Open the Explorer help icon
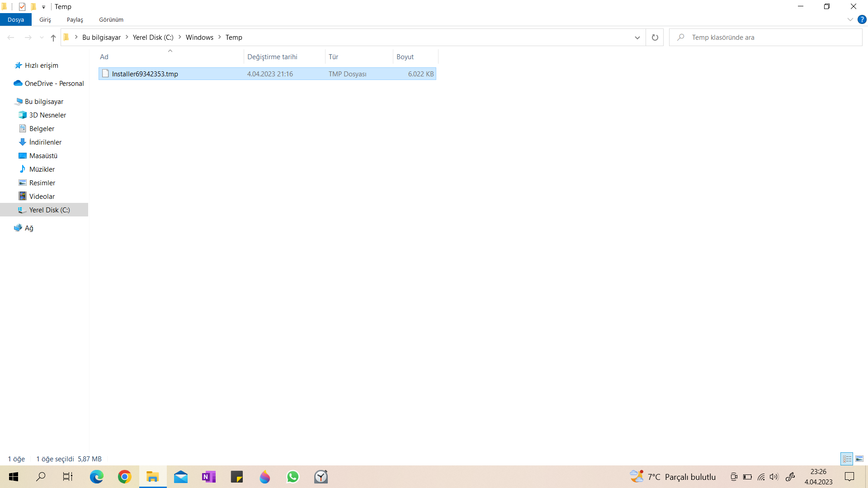Screen dimensions: 868x488 pyautogui.click(x=862, y=19)
